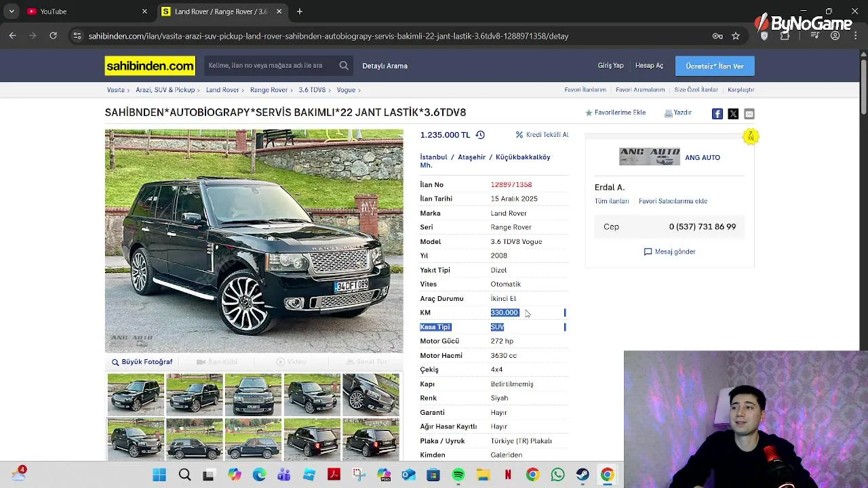The width and height of the screenshot is (868, 488).
Task: Open the extensions puzzle icon
Action: pyautogui.click(x=785, y=36)
